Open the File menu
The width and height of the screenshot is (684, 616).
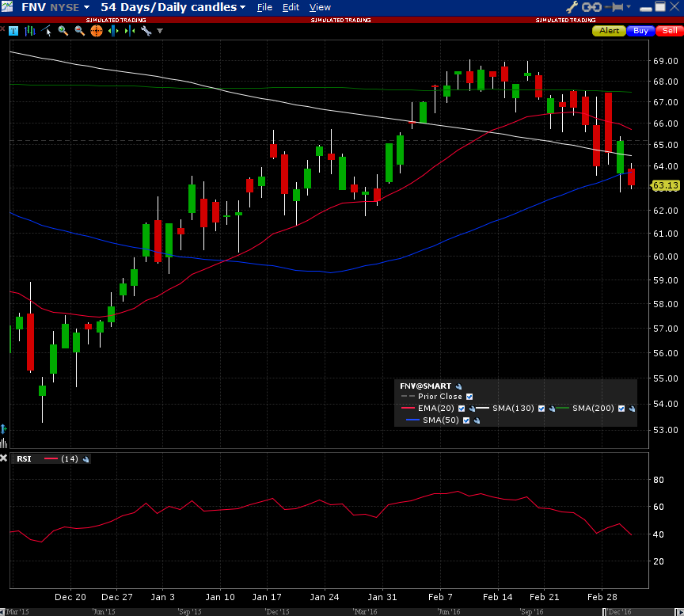[x=264, y=7]
